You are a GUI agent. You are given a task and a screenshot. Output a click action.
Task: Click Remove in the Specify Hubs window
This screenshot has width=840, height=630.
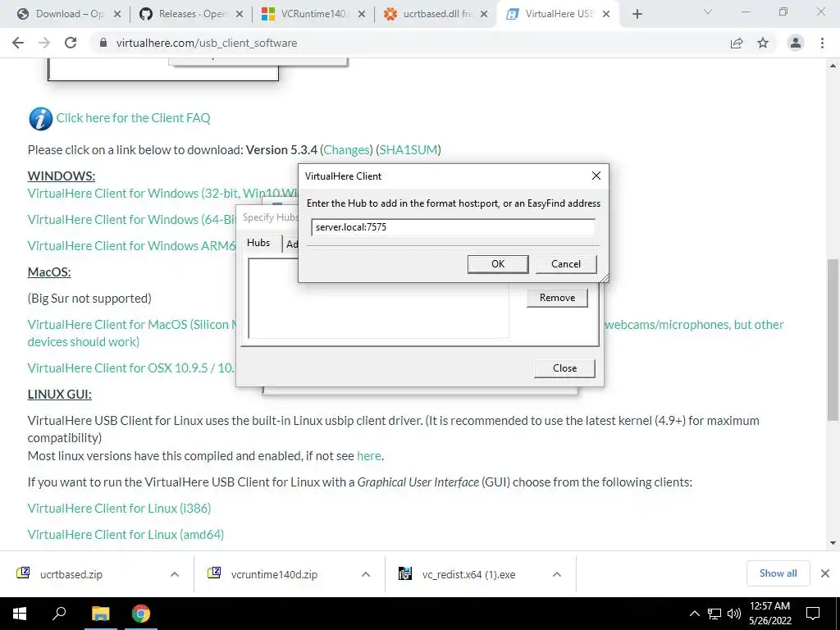(x=557, y=298)
